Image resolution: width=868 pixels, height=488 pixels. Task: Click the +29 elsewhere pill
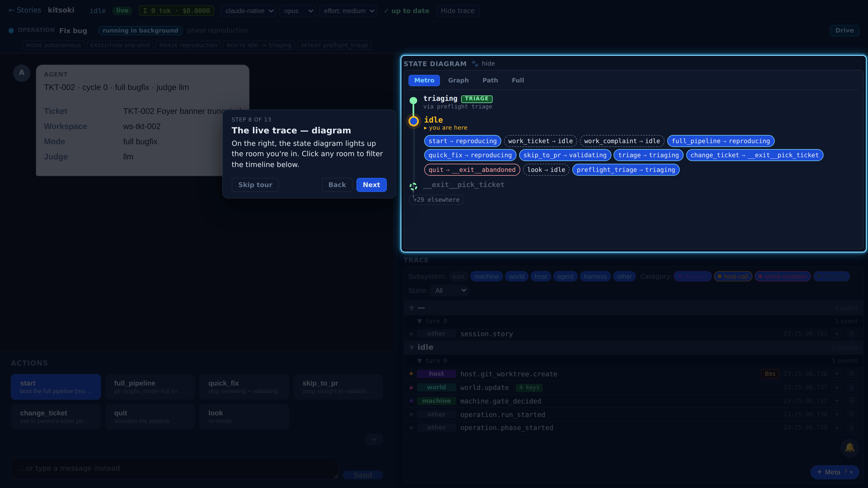[436, 200]
